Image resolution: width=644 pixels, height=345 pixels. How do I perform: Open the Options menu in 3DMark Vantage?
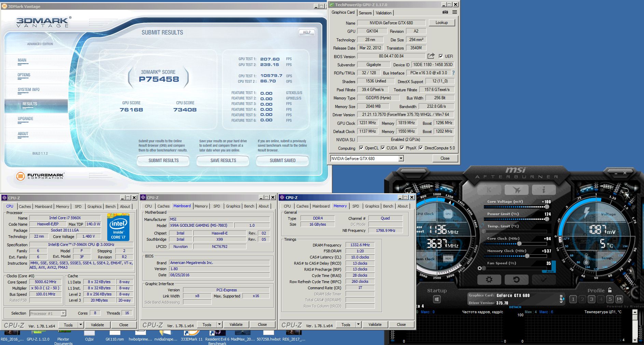tap(24, 75)
